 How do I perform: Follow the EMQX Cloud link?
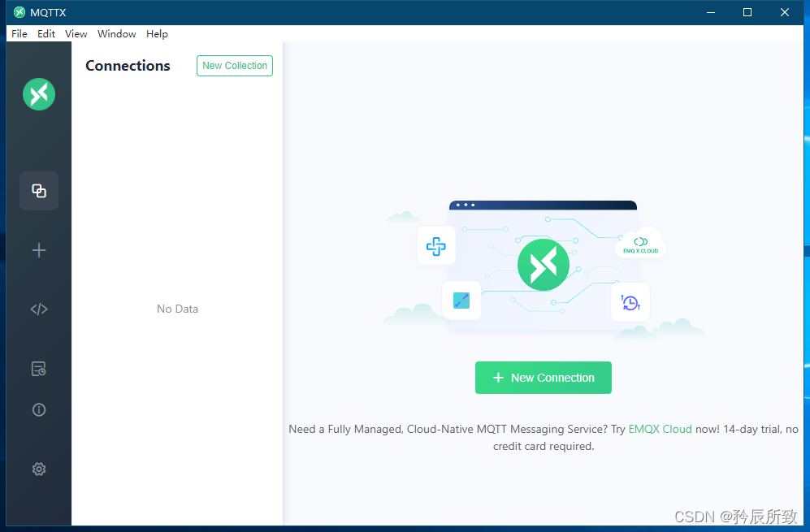pos(660,429)
